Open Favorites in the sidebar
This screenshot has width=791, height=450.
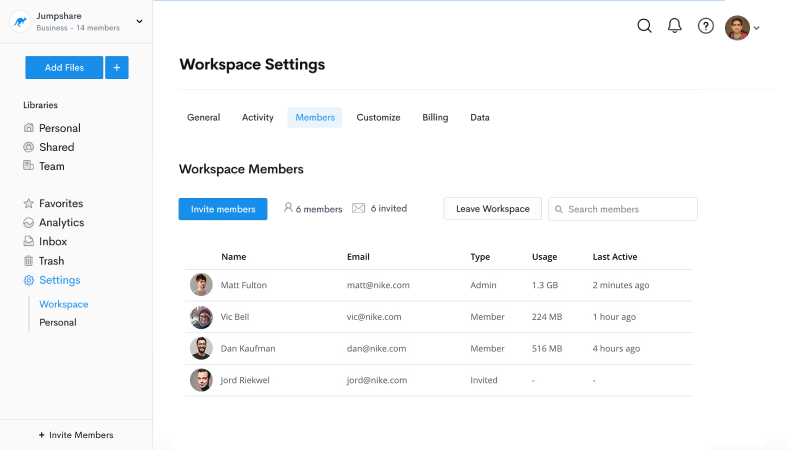(x=60, y=204)
